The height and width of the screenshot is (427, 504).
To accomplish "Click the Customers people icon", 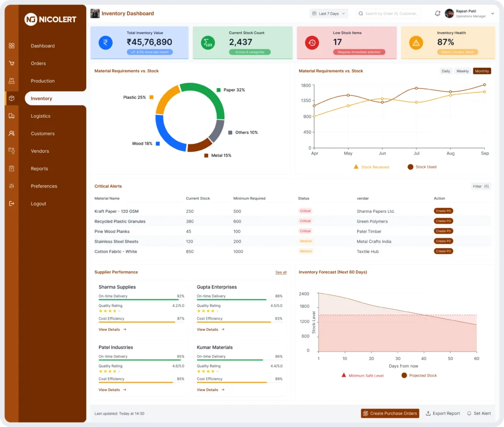I will click(x=12, y=133).
